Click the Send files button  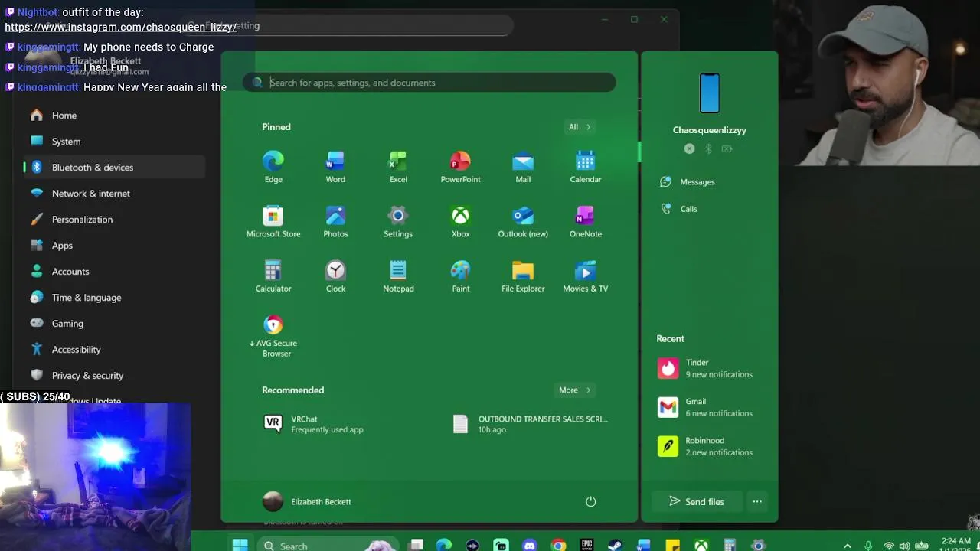pos(697,501)
